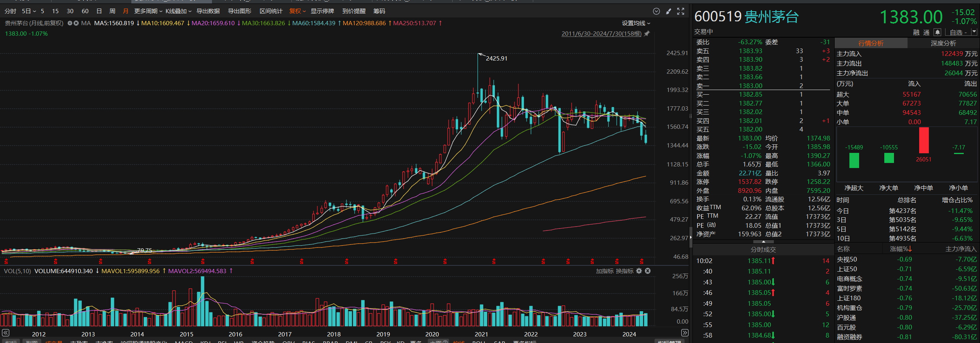Expand the panel using the up arrow above 分时成交
980x343 pixels.
click(763, 242)
